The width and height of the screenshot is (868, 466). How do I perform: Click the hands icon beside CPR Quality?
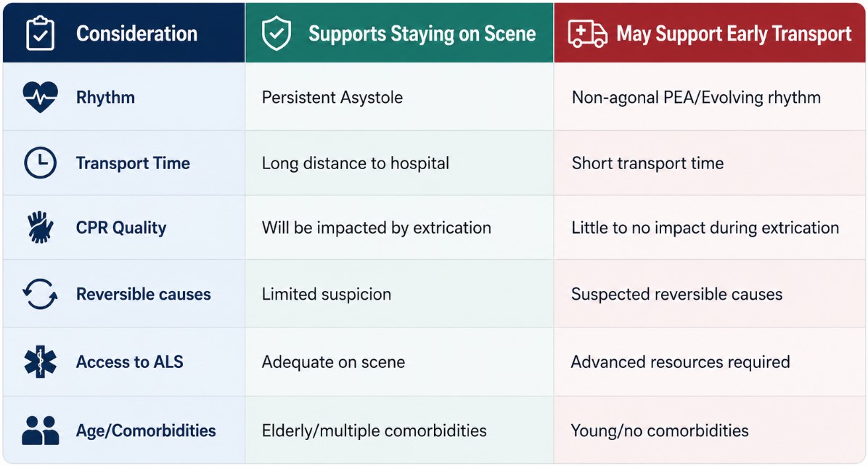40,227
